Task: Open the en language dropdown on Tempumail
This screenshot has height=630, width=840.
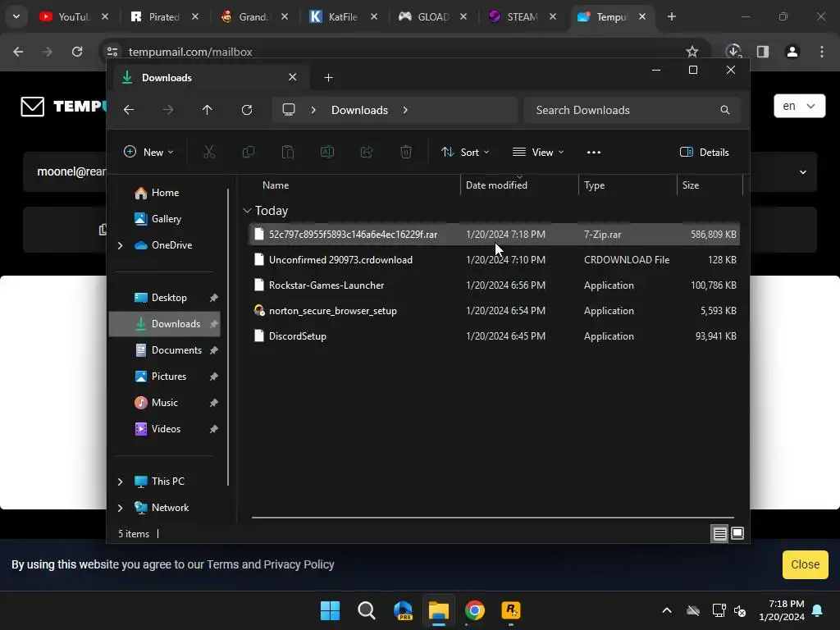Action: 799,106
